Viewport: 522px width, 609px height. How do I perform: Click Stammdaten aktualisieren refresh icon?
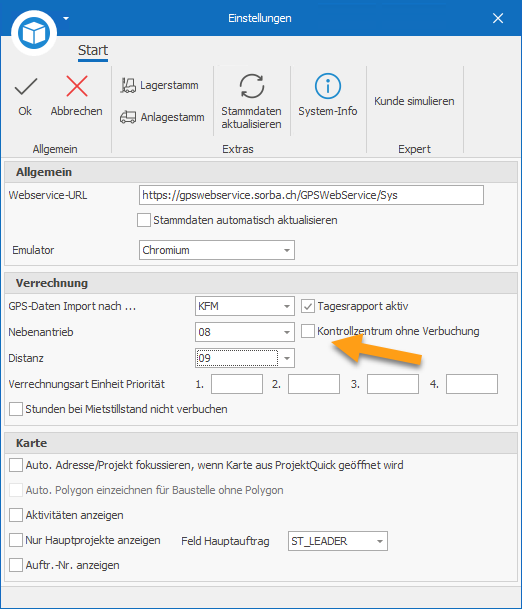[x=252, y=86]
